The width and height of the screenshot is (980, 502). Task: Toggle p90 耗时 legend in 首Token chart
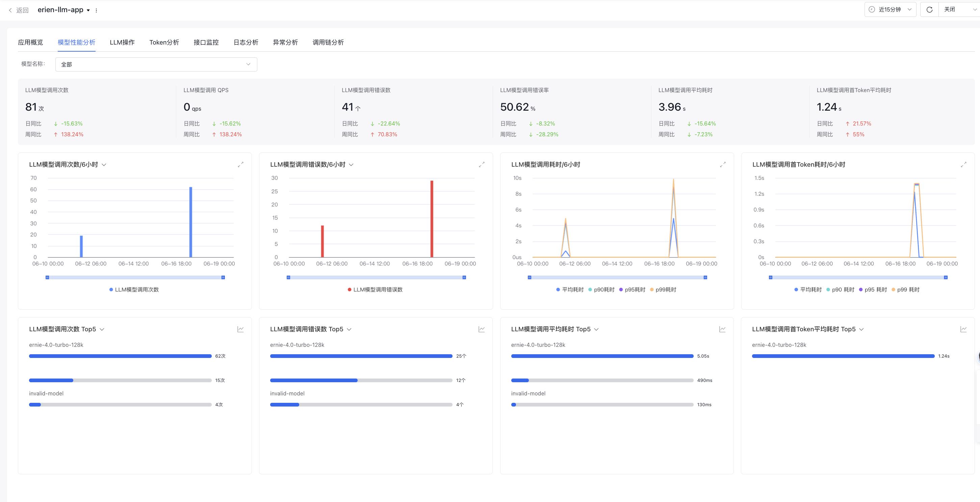tap(841, 289)
